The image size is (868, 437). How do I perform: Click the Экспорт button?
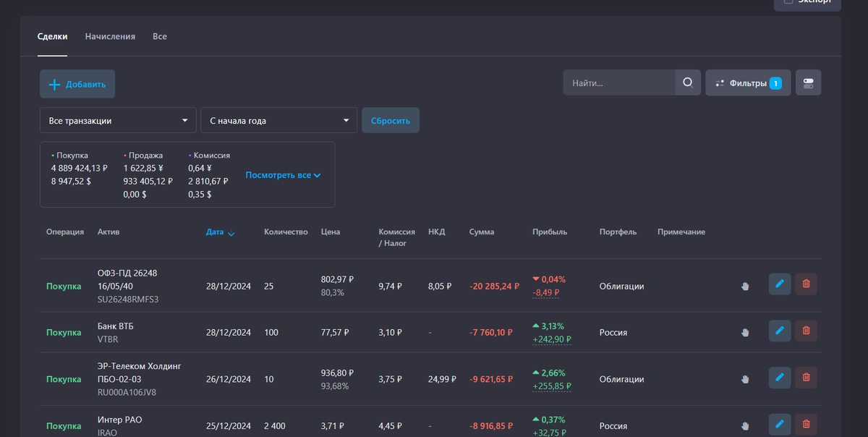point(807,4)
